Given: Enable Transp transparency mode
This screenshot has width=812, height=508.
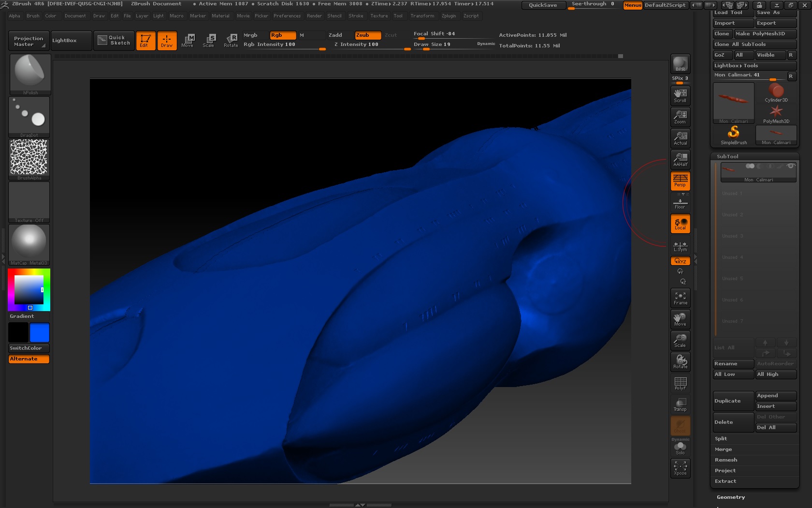Looking at the screenshot, I should pos(680,403).
